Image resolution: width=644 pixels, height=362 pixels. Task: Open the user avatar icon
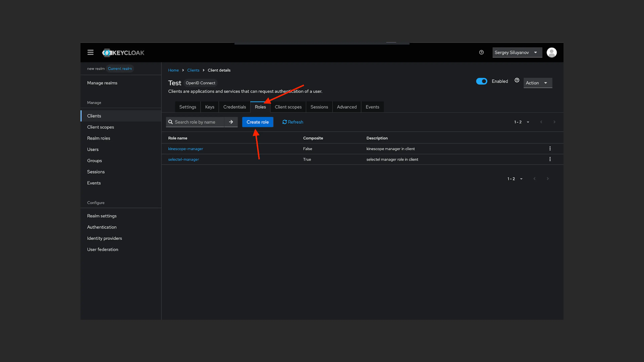tap(551, 52)
